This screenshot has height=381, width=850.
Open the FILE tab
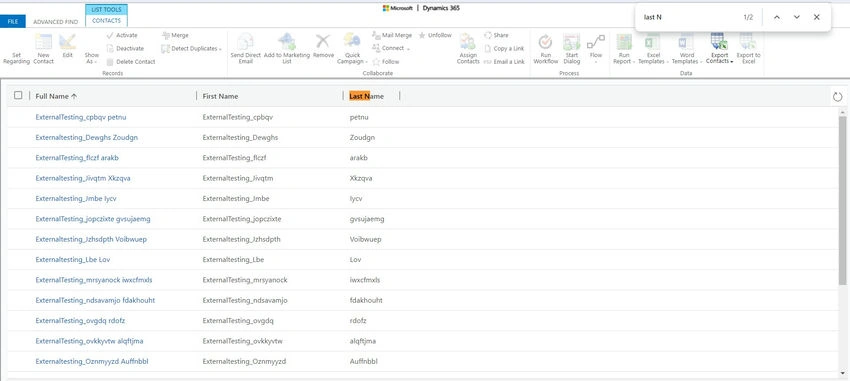(x=13, y=22)
